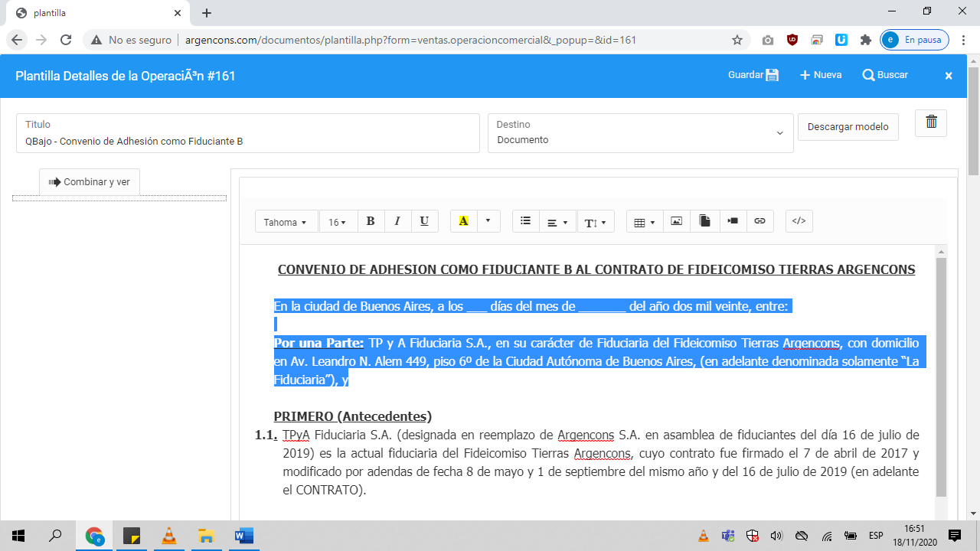Click the PRIMERO (Antecedentes) heading

[x=353, y=416]
